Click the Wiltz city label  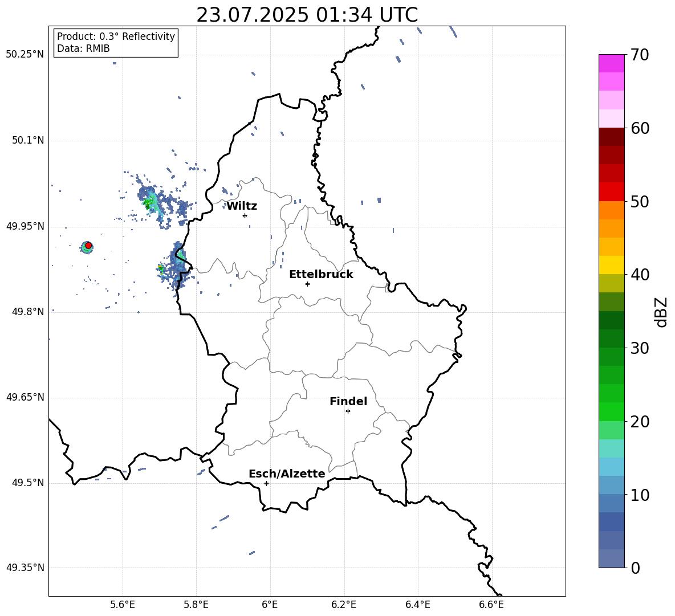click(x=242, y=206)
